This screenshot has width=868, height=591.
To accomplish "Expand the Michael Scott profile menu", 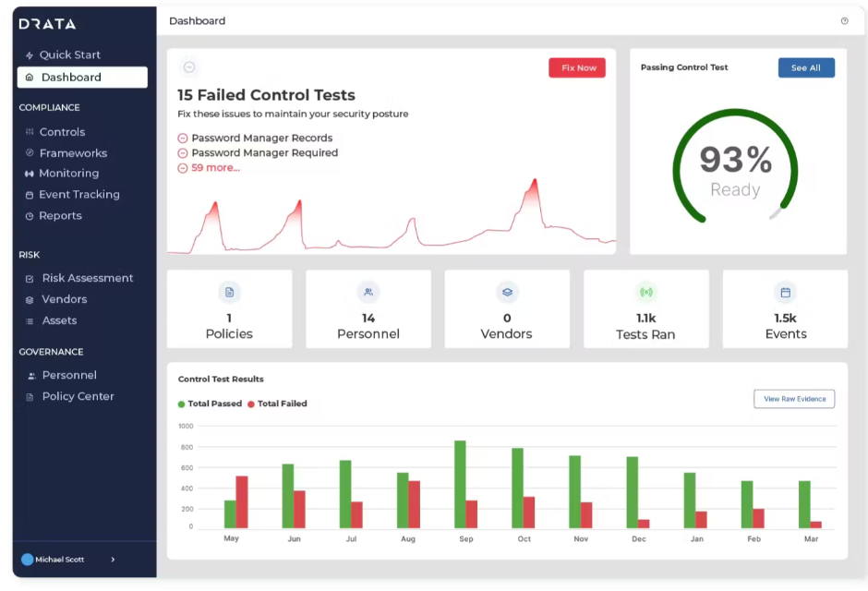I will (x=113, y=560).
